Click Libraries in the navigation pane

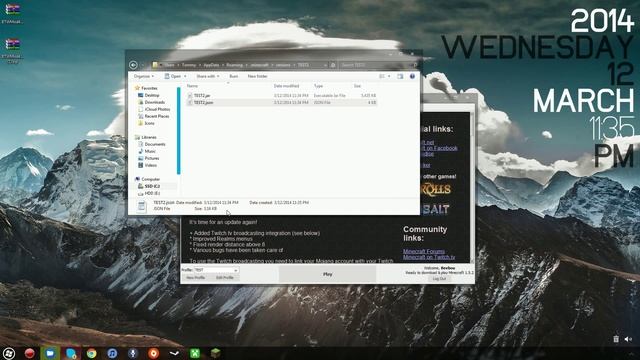149,137
